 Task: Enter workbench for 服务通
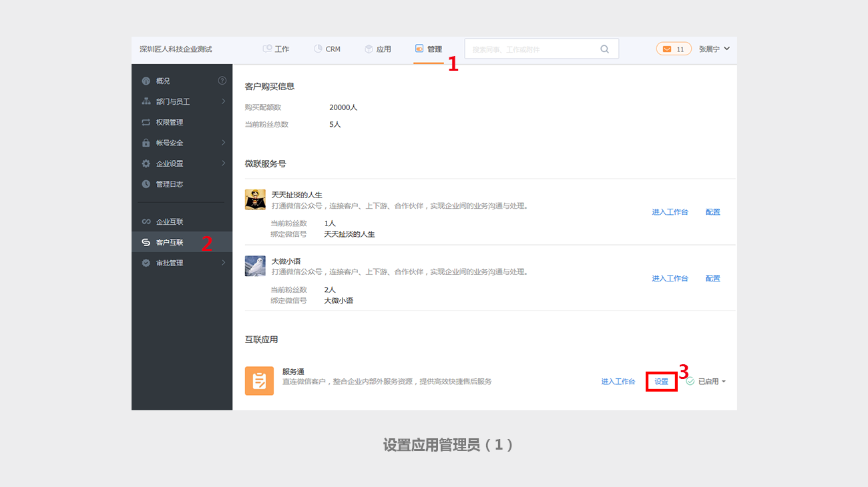click(618, 382)
